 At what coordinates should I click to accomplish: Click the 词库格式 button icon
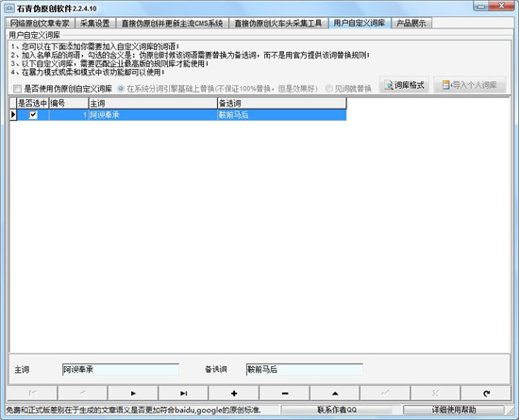[389, 85]
